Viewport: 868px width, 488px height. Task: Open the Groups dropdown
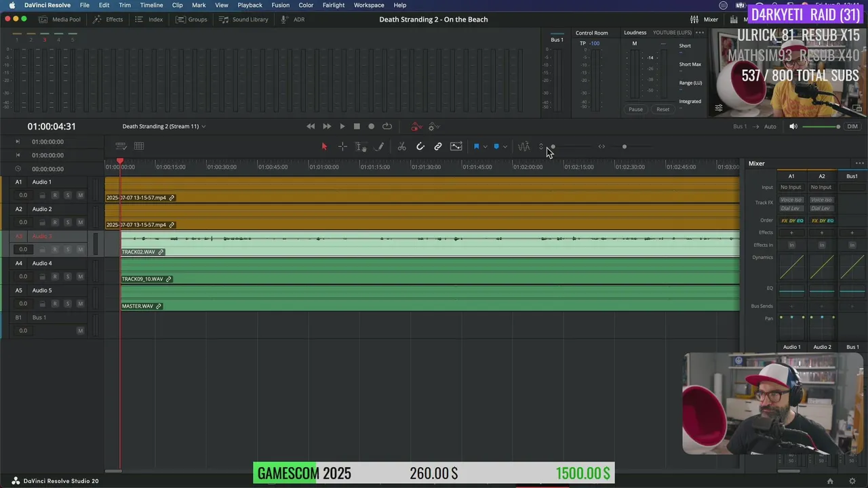tap(192, 19)
